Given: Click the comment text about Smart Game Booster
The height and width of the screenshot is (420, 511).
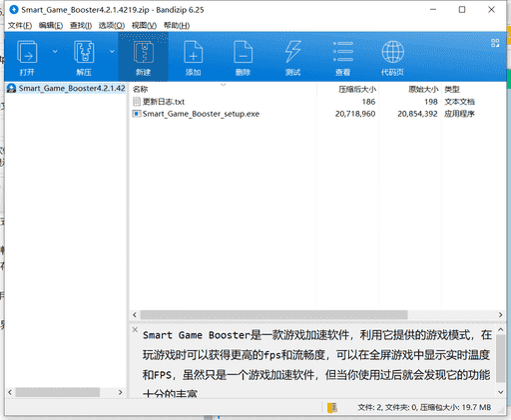Looking at the screenshot, I should (316, 364).
